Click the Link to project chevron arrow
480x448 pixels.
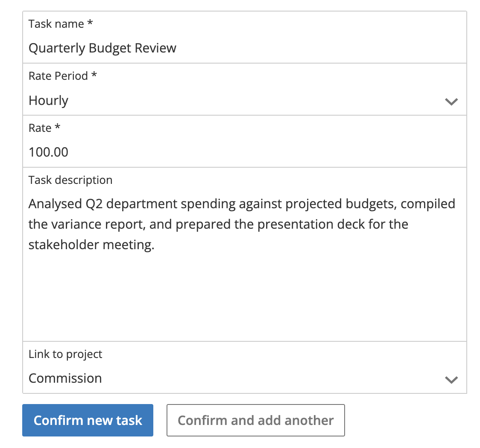(x=451, y=380)
